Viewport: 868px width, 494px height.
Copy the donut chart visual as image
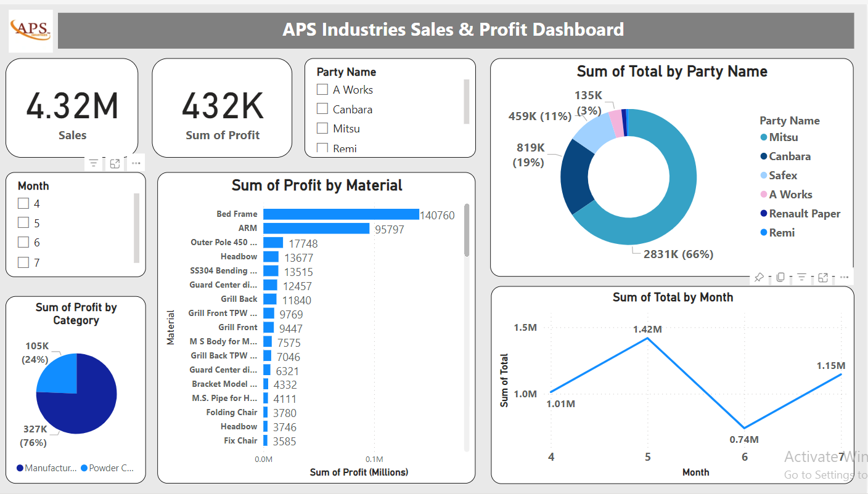[x=780, y=277]
